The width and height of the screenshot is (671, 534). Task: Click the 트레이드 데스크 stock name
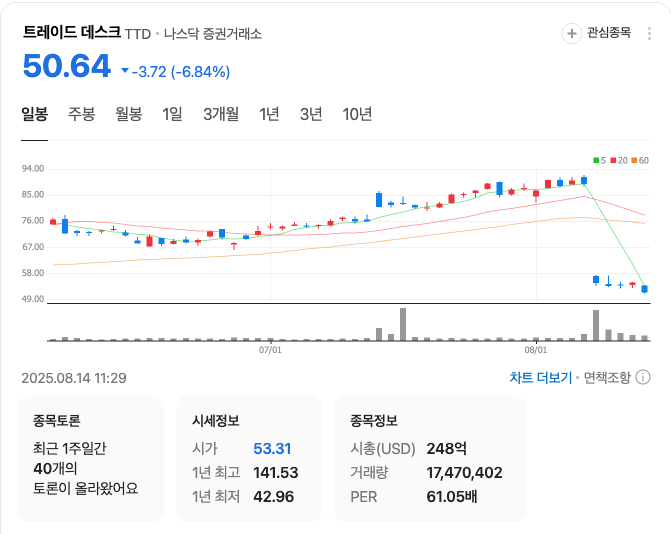tap(71, 32)
